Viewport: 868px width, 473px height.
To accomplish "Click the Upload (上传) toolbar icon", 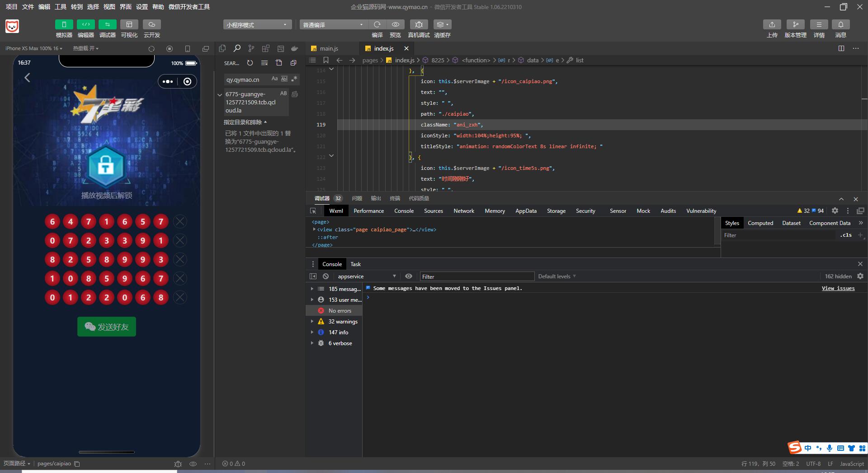I will click(772, 24).
